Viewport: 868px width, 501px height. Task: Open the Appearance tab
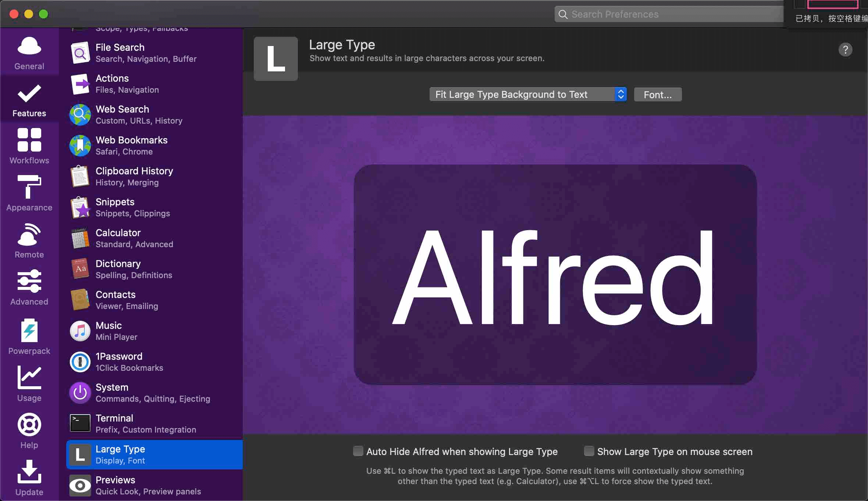coord(29,193)
